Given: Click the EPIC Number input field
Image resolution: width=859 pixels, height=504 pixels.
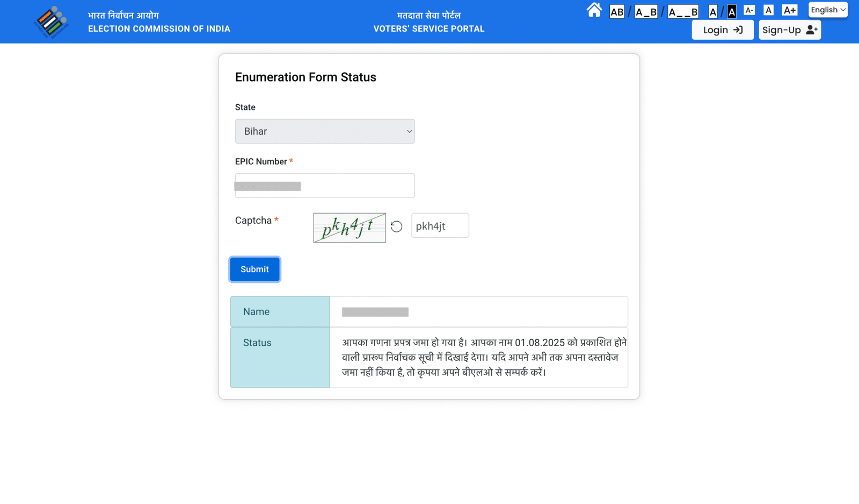Looking at the screenshot, I should click(x=324, y=185).
